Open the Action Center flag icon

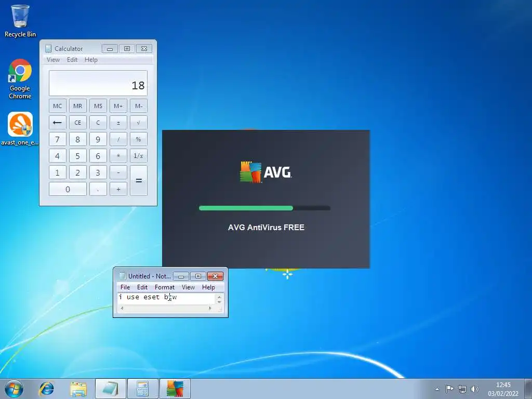[x=449, y=389]
